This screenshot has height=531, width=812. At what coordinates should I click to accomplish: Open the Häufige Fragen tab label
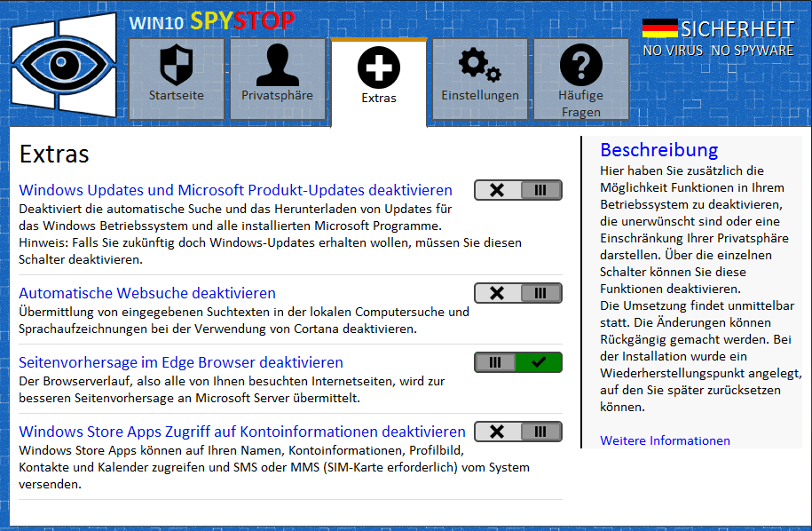pyautogui.click(x=581, y=104)
